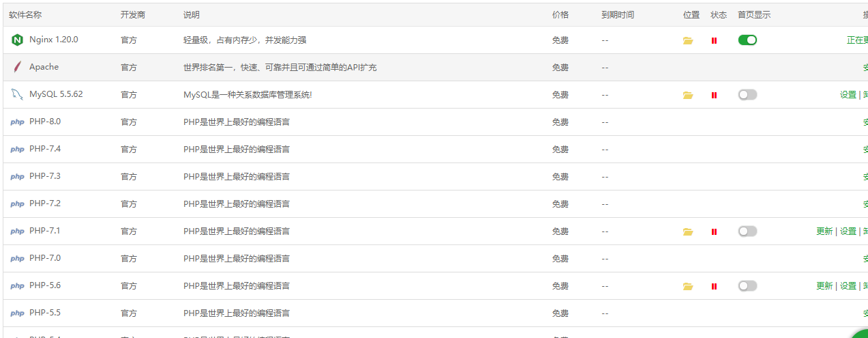Click the red status icon for PHP-7.1
This screenshot has width=868, height=338.
(x=714, y=232)
